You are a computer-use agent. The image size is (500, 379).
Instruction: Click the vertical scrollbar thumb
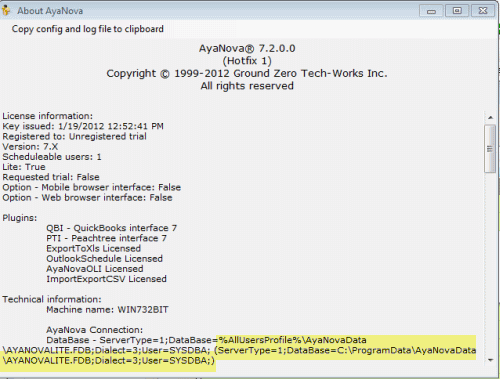490,149
